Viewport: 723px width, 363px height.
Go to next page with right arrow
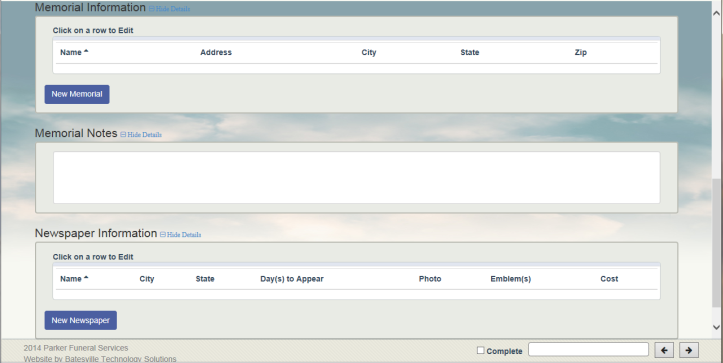tap(689, 350)
